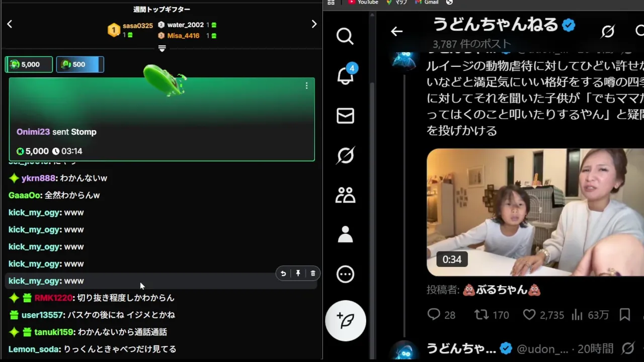Click the 20時間 timestamp on lower tweet
Screen dimensions: 644x362
click(595, 348)
